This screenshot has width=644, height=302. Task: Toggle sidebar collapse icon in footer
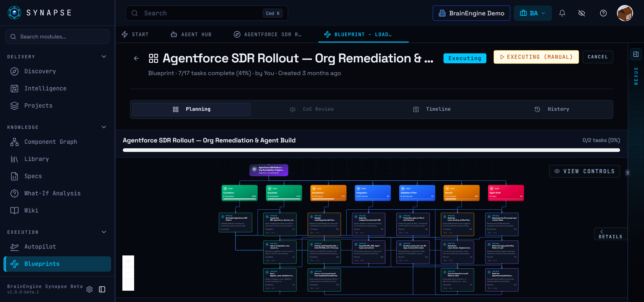102,289
